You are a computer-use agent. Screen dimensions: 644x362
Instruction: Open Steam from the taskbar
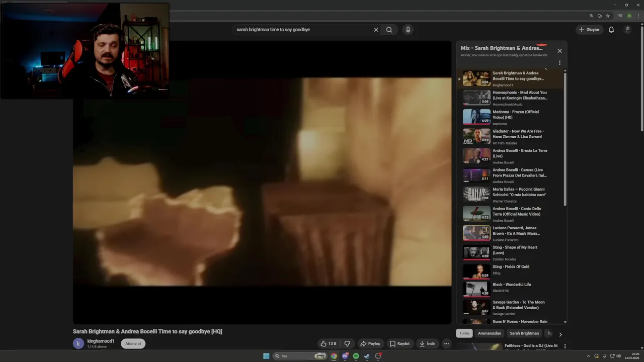[x=367, y=356]
